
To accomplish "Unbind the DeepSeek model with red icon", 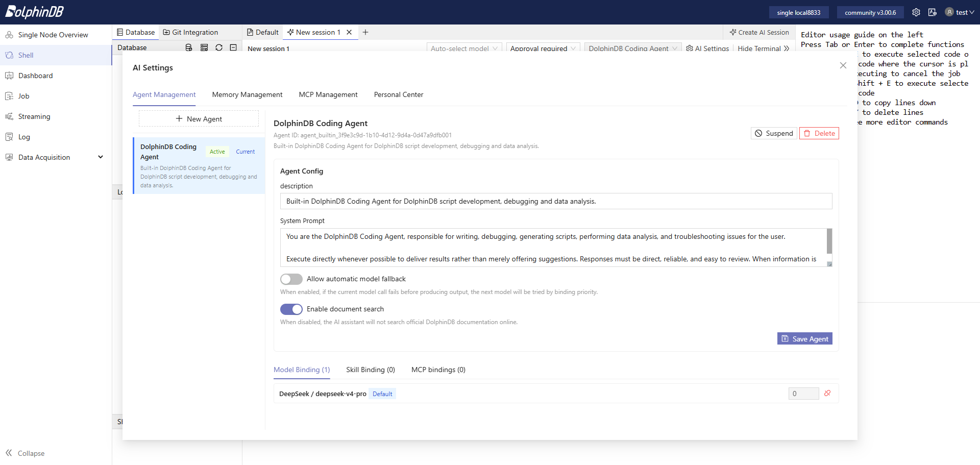I will tap(827, 393).
